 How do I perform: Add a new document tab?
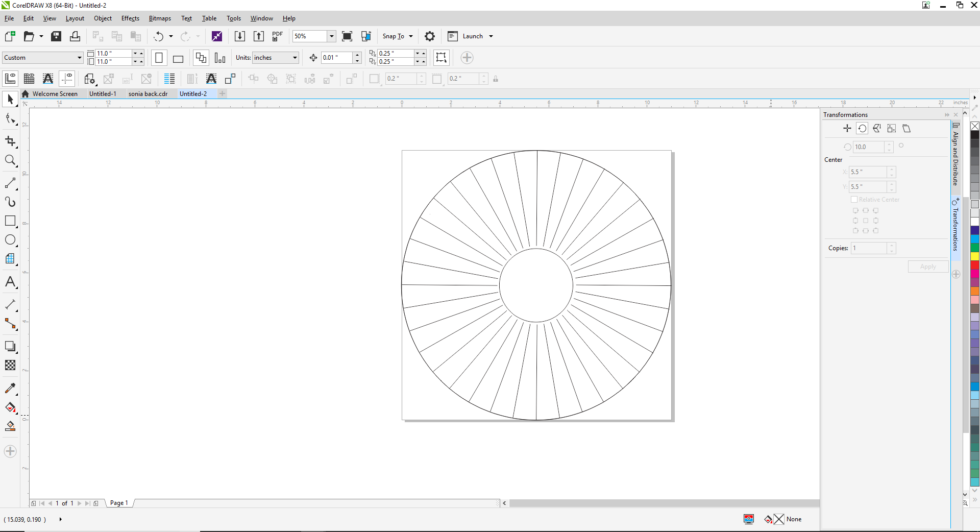click(x=223, y=94)
